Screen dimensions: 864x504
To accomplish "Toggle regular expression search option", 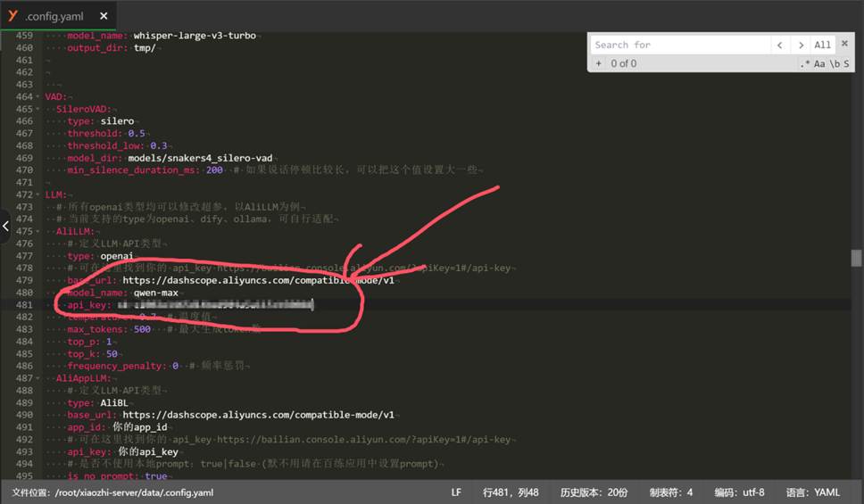I will (805, 63).
